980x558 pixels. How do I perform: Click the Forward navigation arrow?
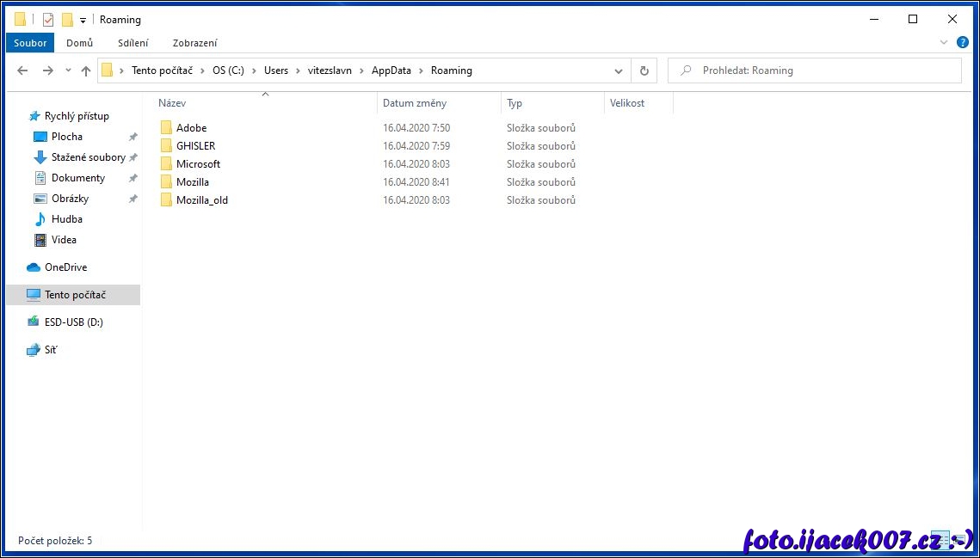(x=47, y=71)
